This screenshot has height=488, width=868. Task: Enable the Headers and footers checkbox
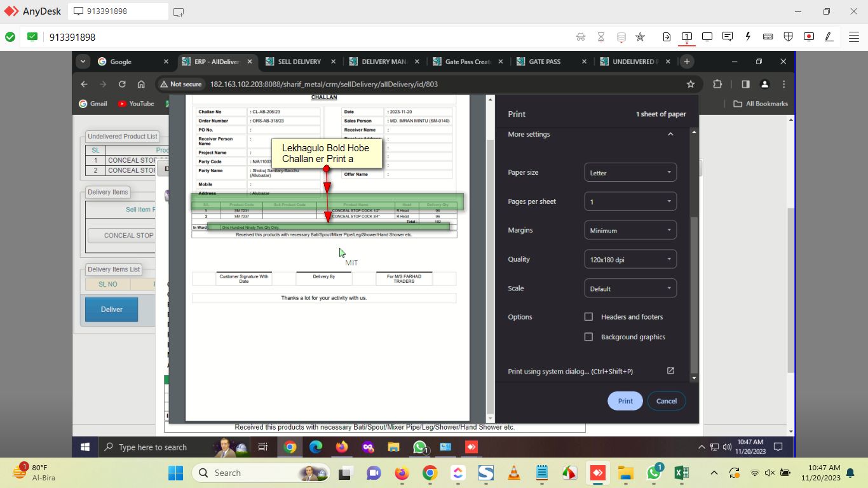tap(588, 317)
